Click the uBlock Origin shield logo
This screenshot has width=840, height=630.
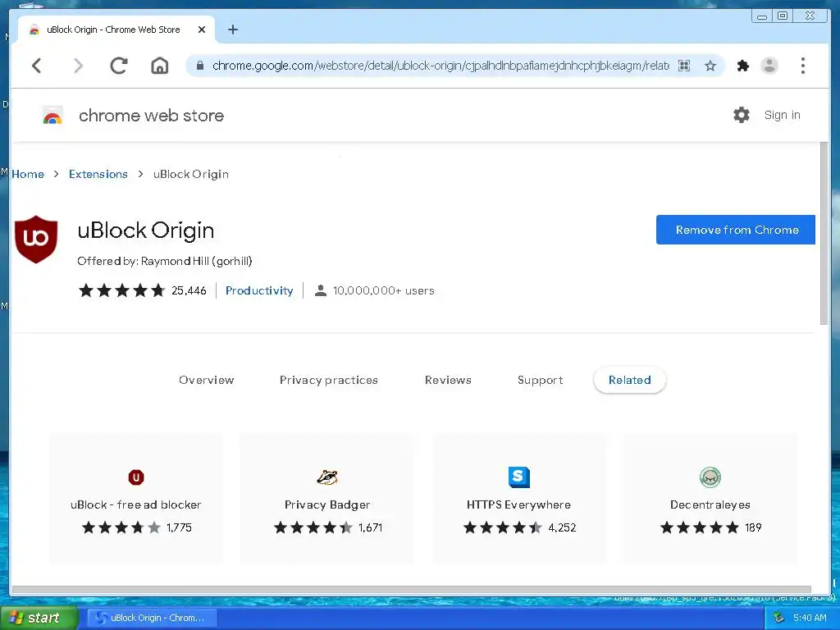(36, 239)
